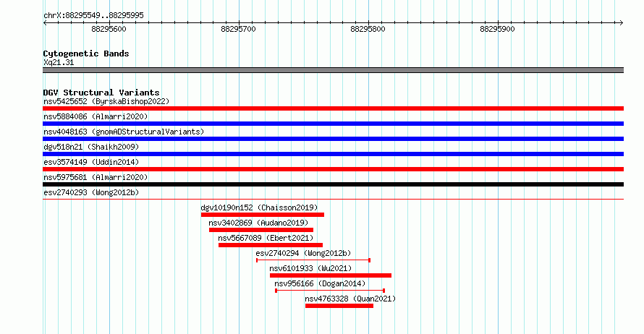
Task: Click the red bar under nsv5667089
Action: click(271, 245)
